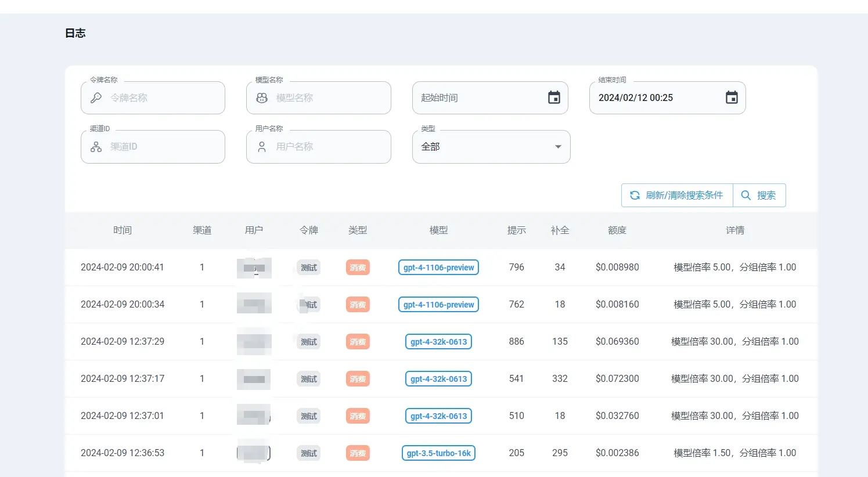Click the key icon in token name field
868x477 pixels.
point(96,97)
